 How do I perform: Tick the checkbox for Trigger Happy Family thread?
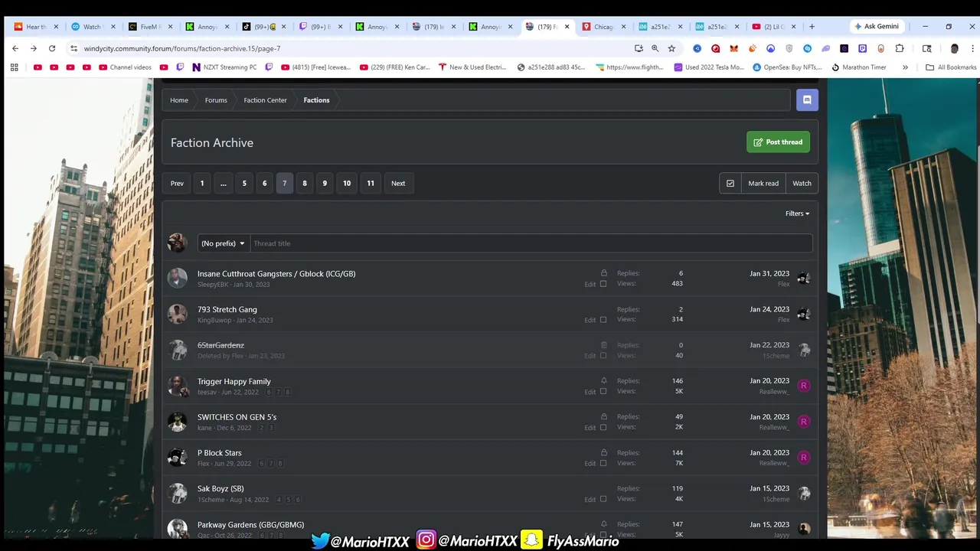[603, 392]
